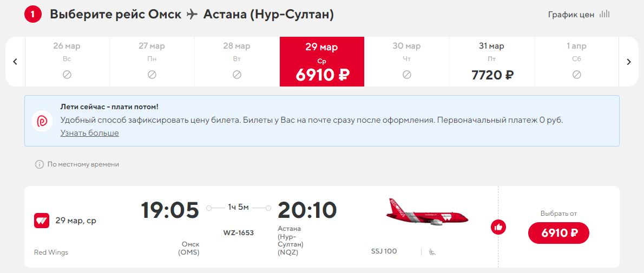Choose the 30 мар date tab

(406, 62)
